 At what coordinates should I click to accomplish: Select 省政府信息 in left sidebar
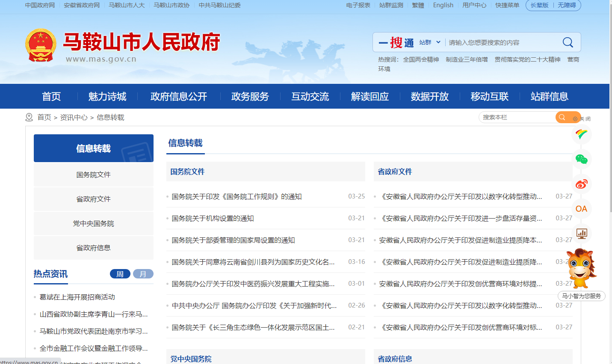[x=94, y=248]
